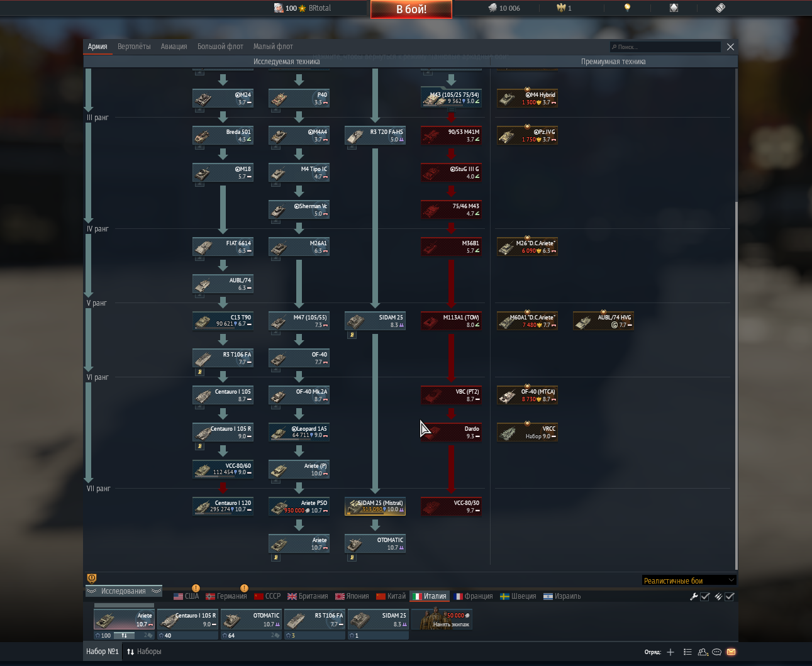The image size is (812, 666).
Task: Select the Leopard 1A5 card
Action: [299, 432]
